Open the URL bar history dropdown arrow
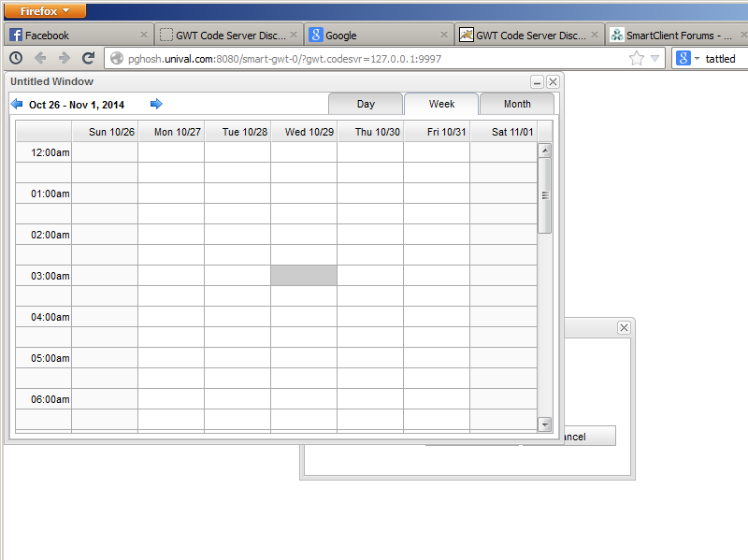The width and height of the screenshot is (748, 560). point(655,58)
